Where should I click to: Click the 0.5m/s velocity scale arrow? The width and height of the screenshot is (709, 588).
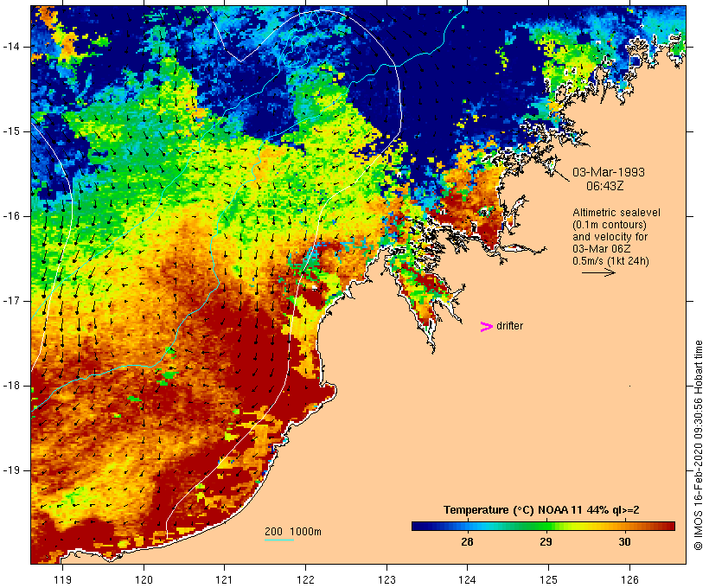point(597,272)
